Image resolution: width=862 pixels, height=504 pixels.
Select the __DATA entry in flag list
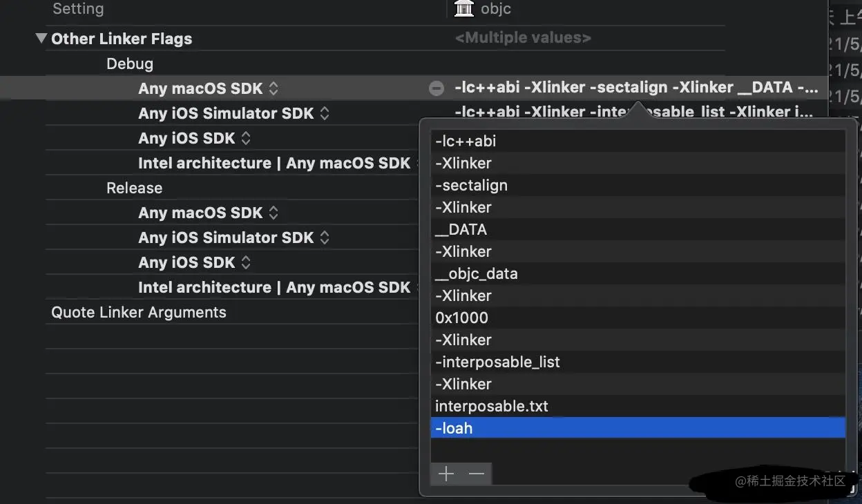pyautogui.click(x=461, y=229)
